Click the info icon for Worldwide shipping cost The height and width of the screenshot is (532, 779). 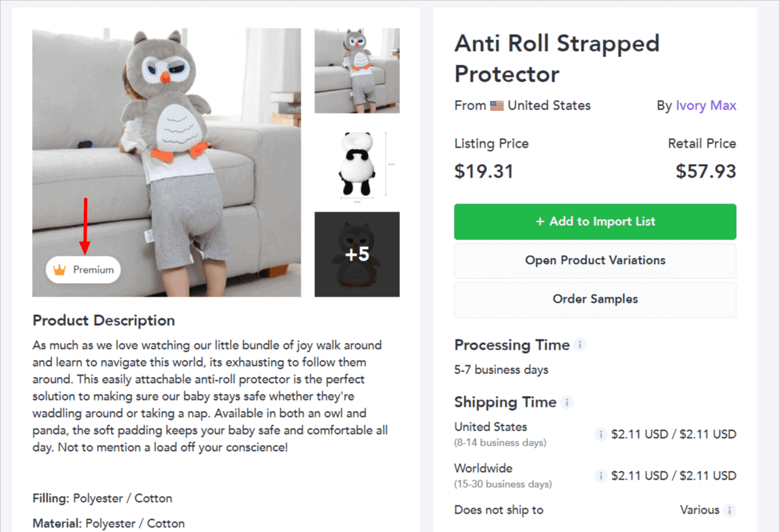[x=600, y=476]
